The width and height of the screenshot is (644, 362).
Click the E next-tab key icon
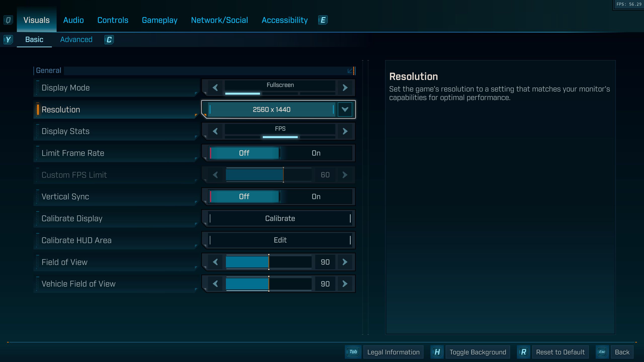pyautogui.click(x=323, y=20)
